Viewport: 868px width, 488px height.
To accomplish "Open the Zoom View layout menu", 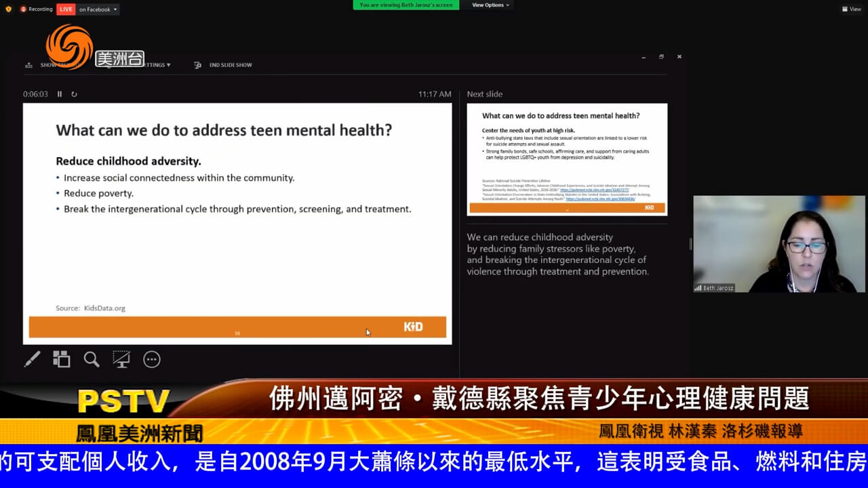I will pos(851,9).
